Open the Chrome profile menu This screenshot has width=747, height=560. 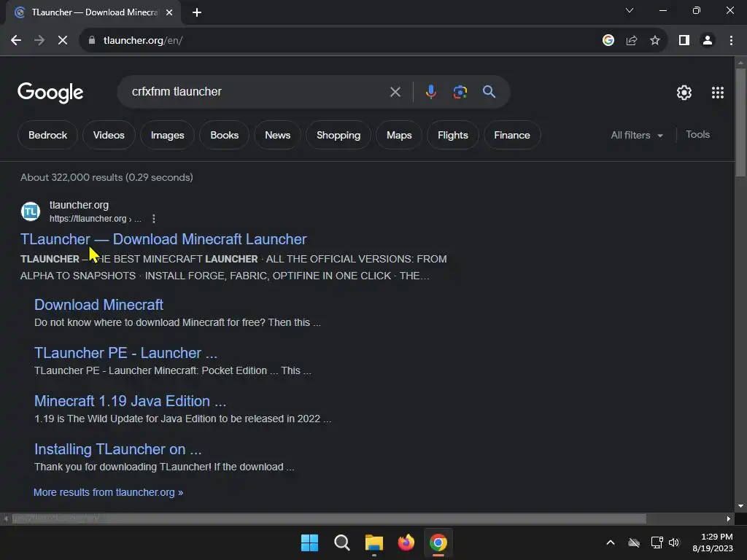click(708, 41)
